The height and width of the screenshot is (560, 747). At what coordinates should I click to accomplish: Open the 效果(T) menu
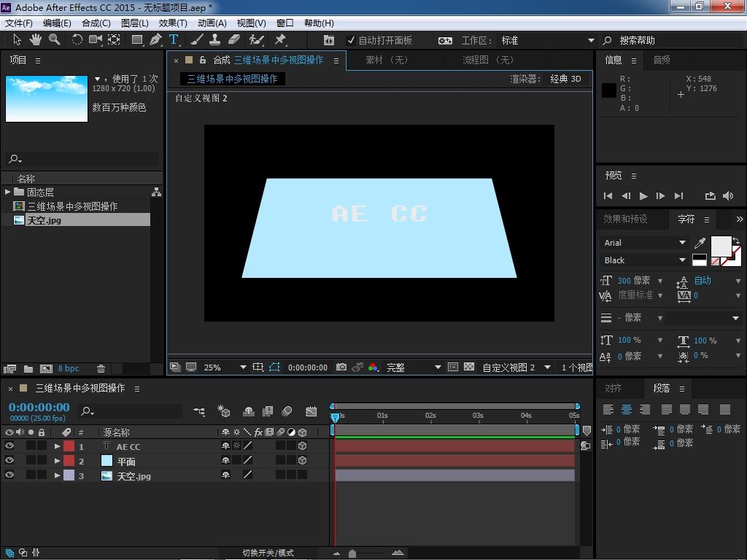(x=173, y=23)
